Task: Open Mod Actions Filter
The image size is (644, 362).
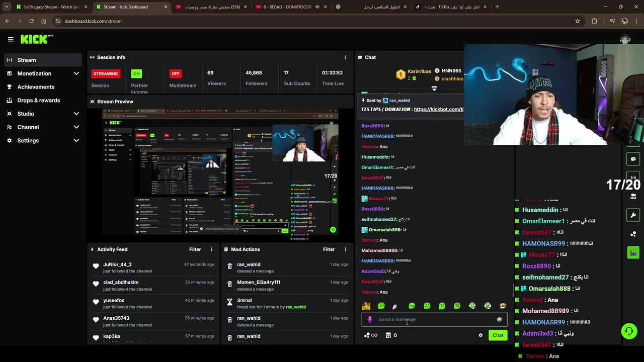Action: click(x=329, y=249)
